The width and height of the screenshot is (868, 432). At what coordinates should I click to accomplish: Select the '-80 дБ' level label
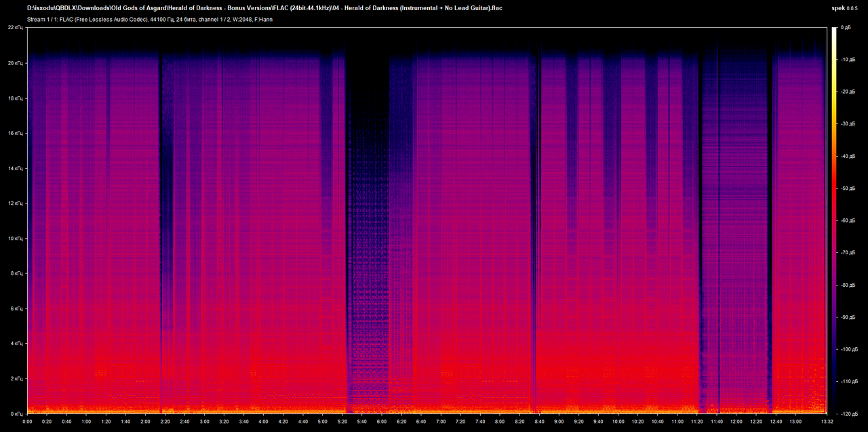(847, 285)
